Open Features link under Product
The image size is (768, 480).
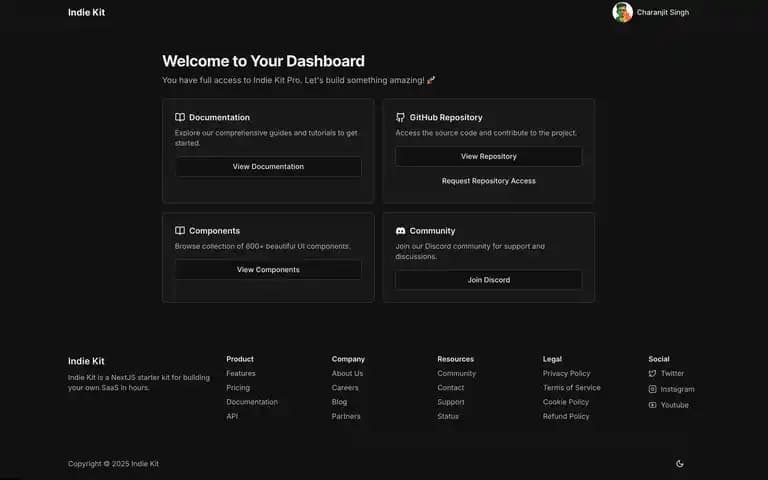[x=241, y=373]
